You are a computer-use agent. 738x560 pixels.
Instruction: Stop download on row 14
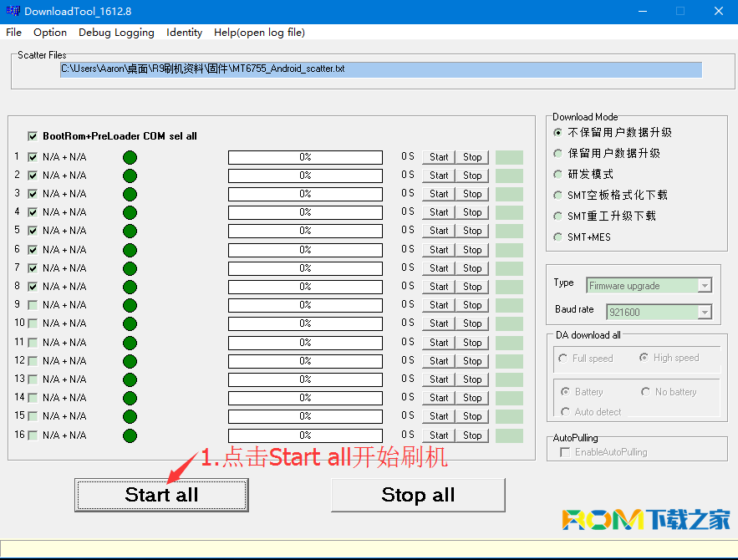pos(472,398)
